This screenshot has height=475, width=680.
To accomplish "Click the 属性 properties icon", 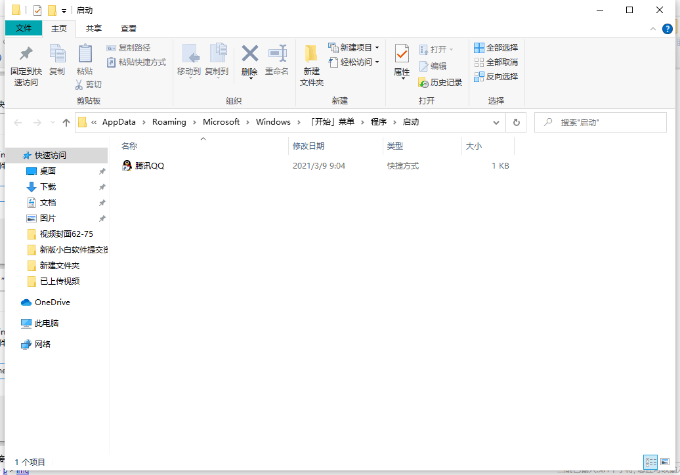I will [401, 56].
